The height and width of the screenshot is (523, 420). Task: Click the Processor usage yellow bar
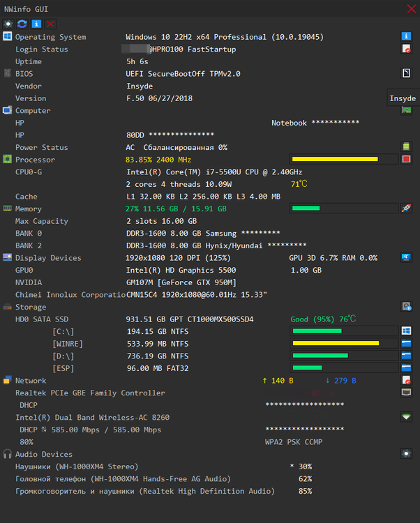coord(344,159)
